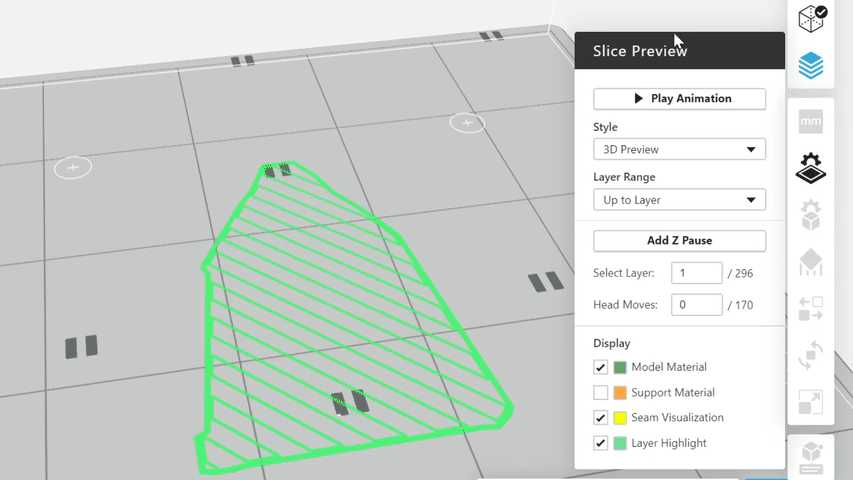Viewport: 853px width, 480px height.
Task: Toggle the Layer Highlight checkbox
Action: [x=601, y=443]
